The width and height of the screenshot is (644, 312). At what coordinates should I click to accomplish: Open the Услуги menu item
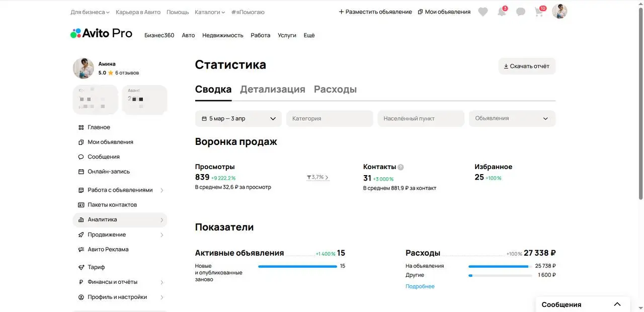(x=287, y=35)
